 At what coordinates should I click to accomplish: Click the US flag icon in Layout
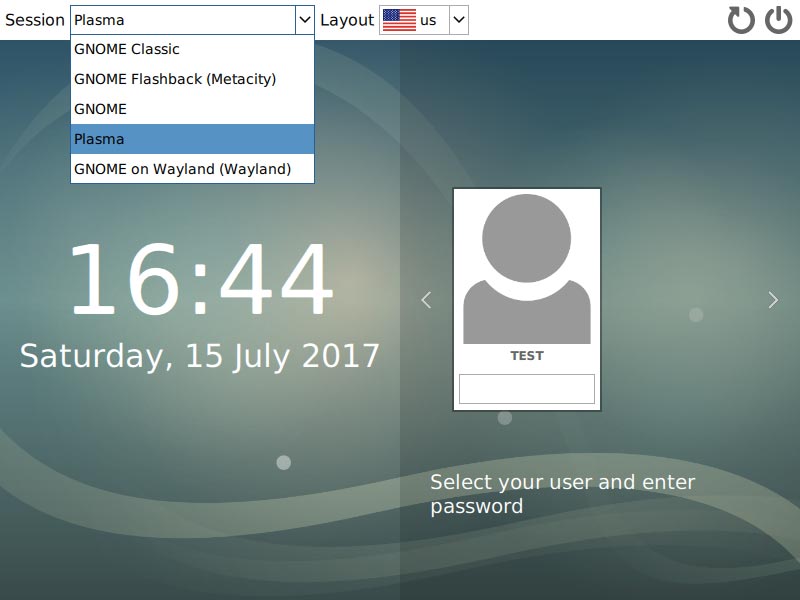pyautogui.click(x=399, y=20)
